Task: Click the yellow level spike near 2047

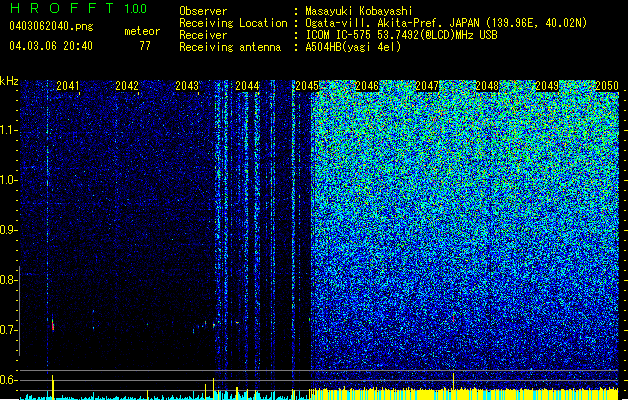Action: [453, 381]
